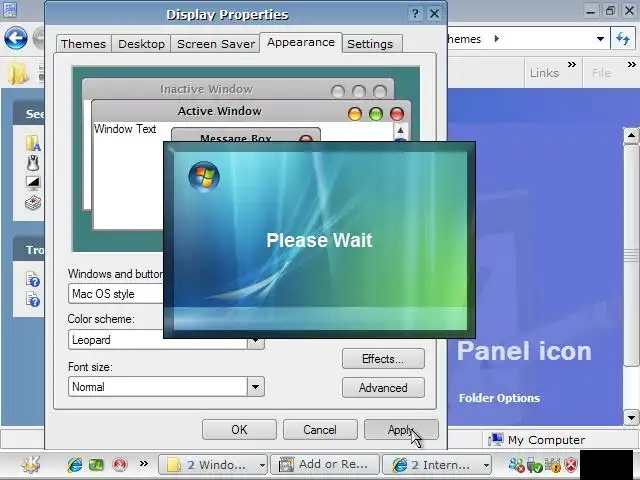Open the Settings tab

coord(370,44)
